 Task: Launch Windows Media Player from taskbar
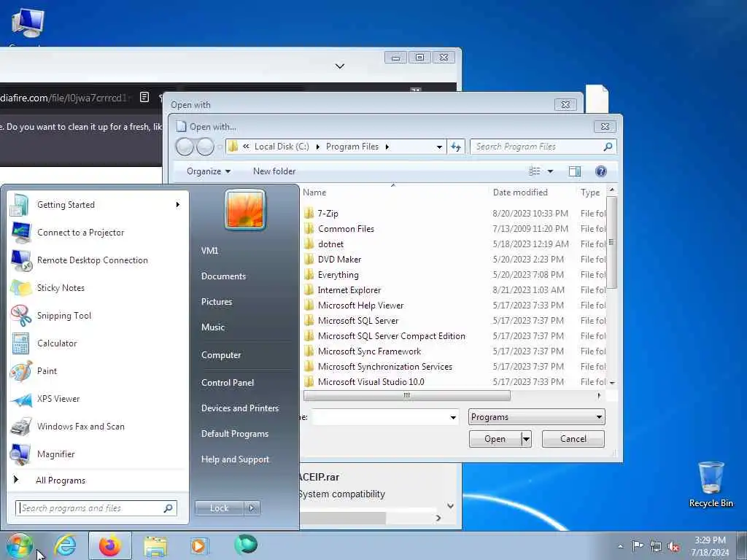coord(198,545)
